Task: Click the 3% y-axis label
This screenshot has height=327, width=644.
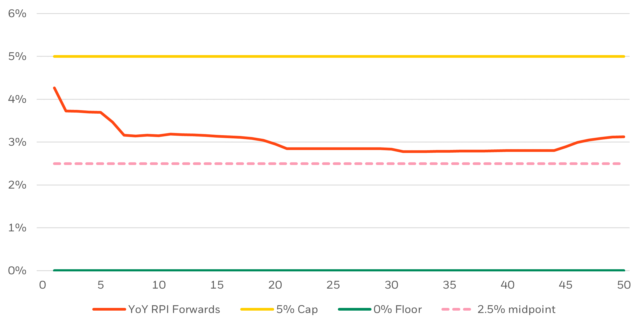Action: 17,142
